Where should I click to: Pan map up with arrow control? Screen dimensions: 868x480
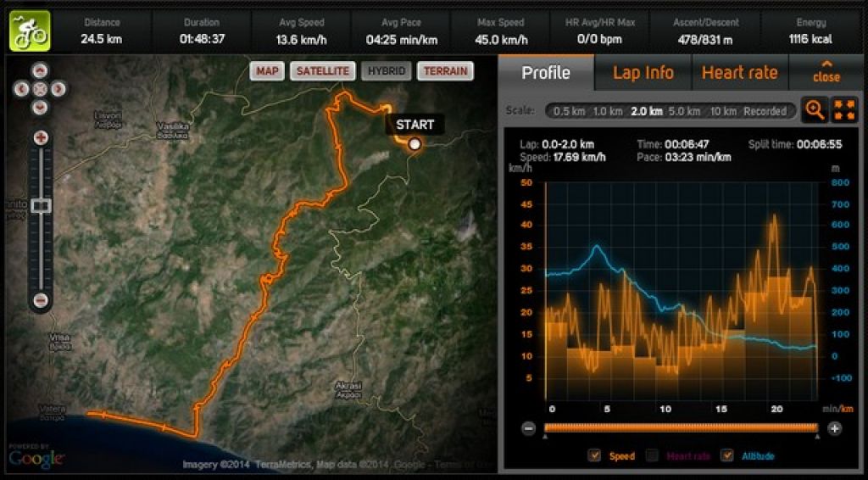[x=39, y=71]
